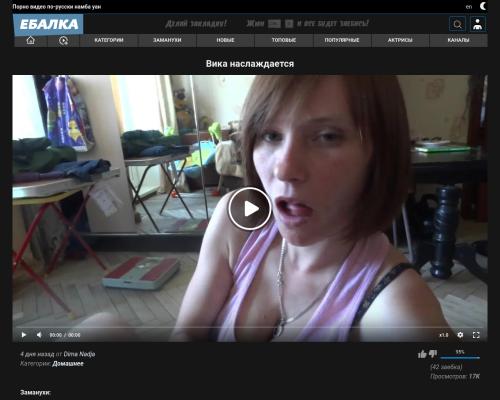Image resolution: width=500 pixels, height=400 pixels.
Task: Mute the player volume speaker icon
Action: (39, 335)
